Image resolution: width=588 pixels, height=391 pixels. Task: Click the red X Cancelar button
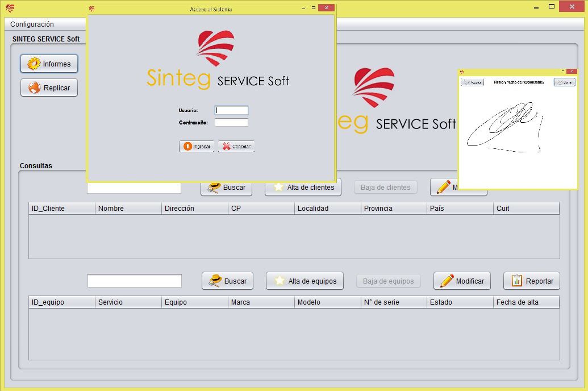[236, 146]
